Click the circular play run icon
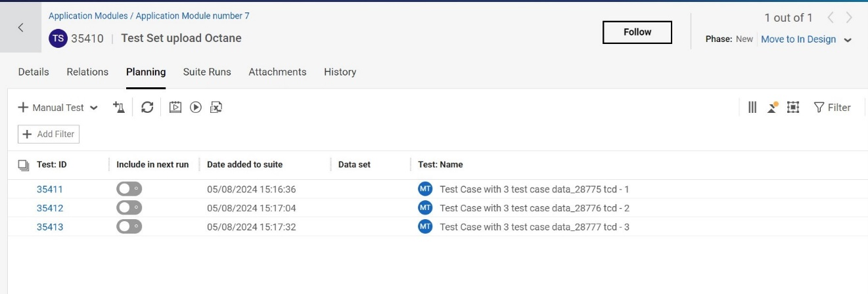The height and width of the screenshot is (294, 868). [196, 107]
